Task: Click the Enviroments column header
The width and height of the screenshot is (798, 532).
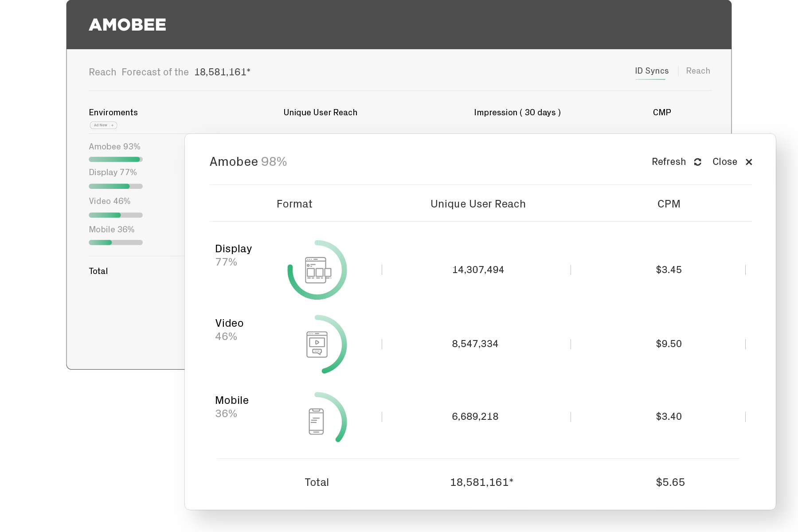Action: [x=113, y=113]
